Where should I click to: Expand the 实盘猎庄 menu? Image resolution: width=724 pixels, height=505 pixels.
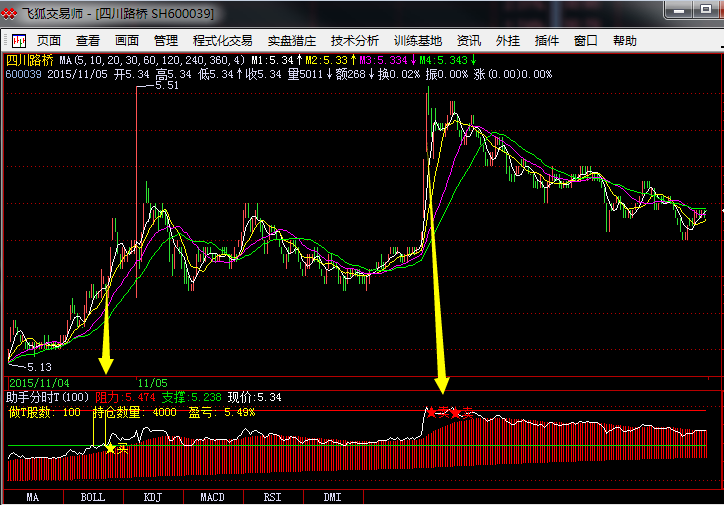pyautogui.click(x=291, y=41)
